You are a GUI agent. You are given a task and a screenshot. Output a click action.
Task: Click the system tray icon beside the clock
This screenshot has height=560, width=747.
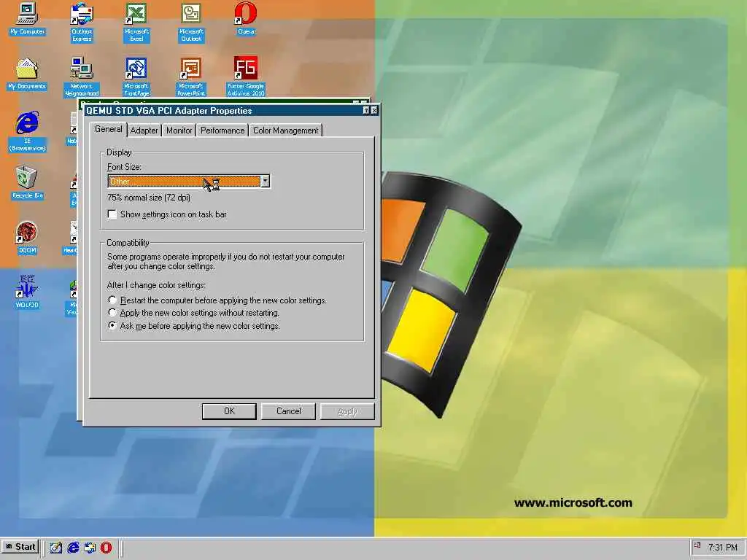coord(697,545)
